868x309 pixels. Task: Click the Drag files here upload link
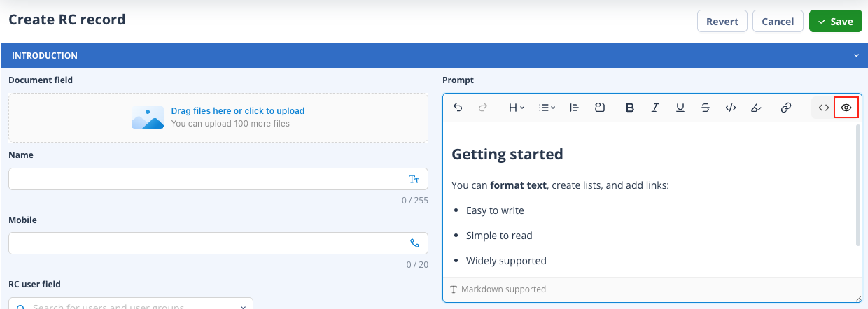pos(238,110)
